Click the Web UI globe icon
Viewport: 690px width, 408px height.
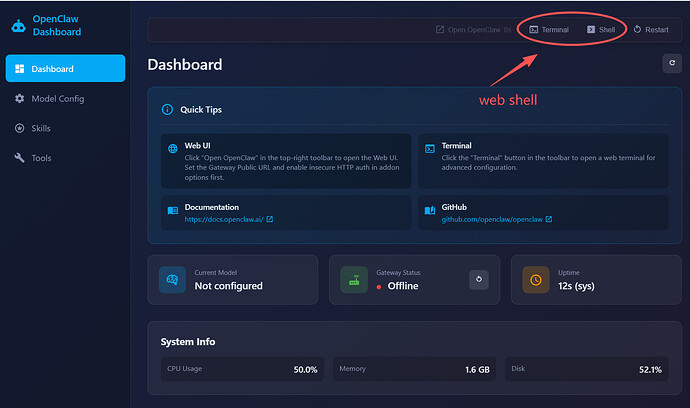tap(172, 148)
